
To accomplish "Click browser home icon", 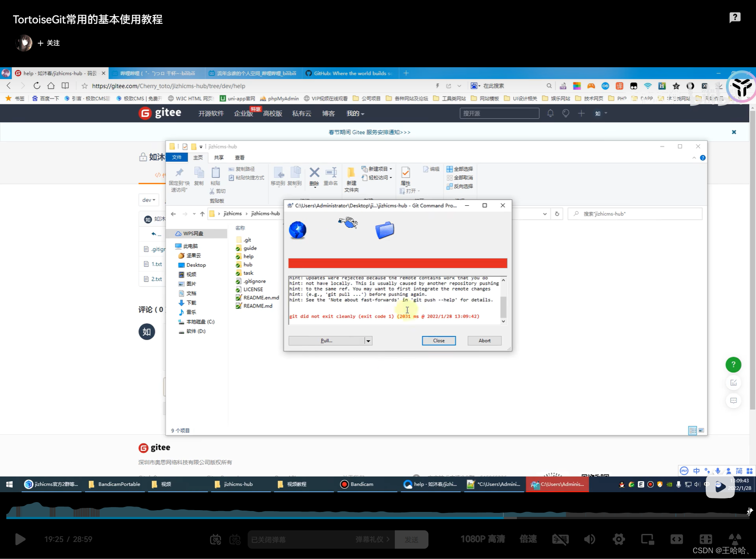I will click(x=51, y=86).
